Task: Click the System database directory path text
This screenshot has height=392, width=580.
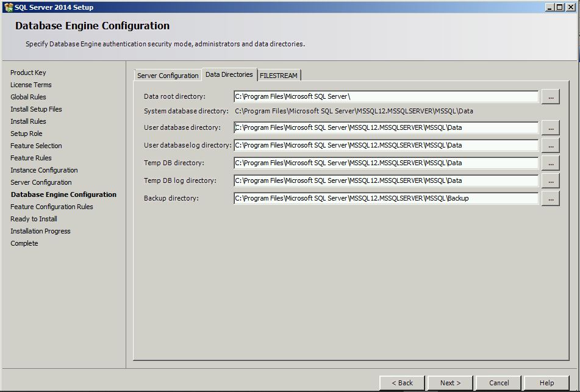Action: click(x=354, y=111)
